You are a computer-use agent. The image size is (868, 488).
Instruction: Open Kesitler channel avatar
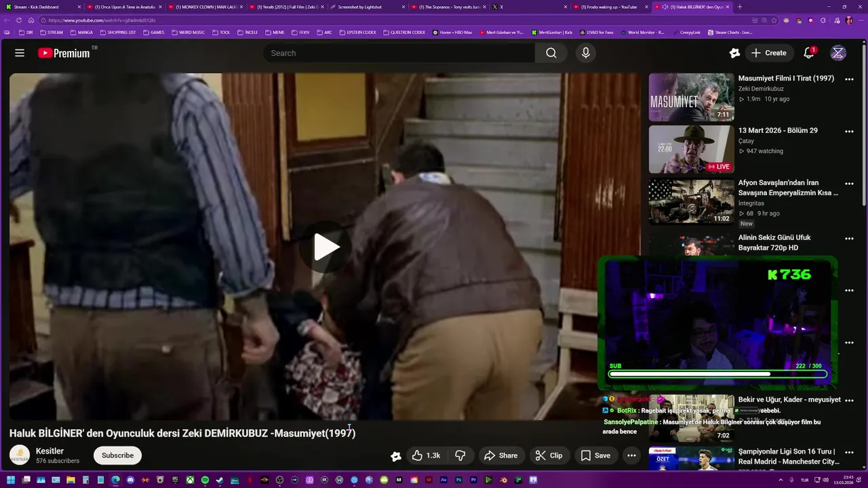(20, 455)
